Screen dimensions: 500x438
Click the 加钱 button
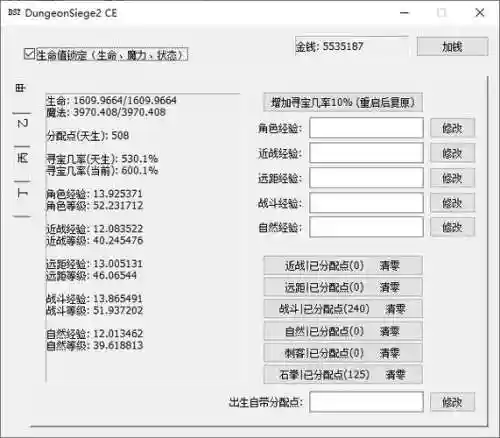[x=452, y=46]
